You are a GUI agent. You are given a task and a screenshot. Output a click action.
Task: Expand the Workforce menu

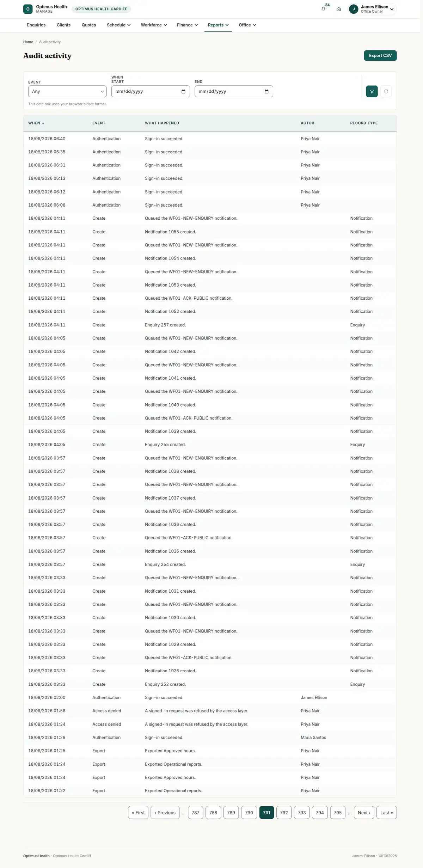tap(154, 25)
